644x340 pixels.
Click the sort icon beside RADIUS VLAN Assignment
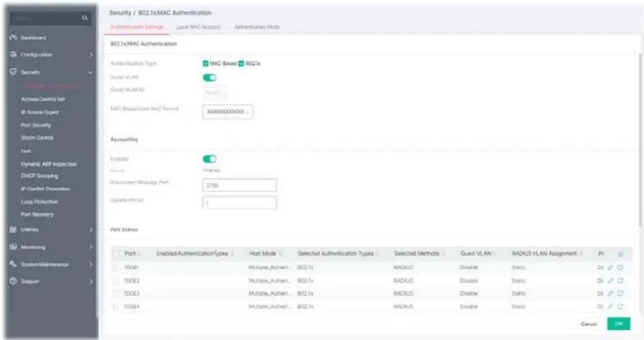[x=581, y=254]
